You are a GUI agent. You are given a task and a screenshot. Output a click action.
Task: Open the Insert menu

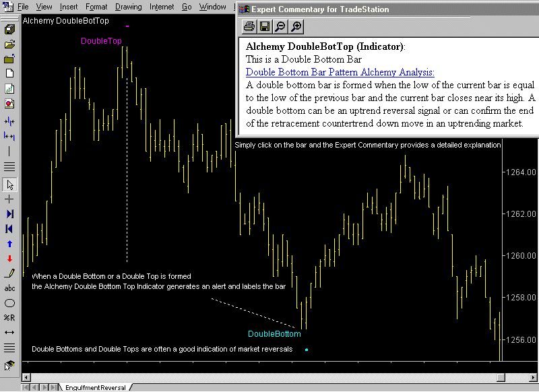click(x=69, y=7)
